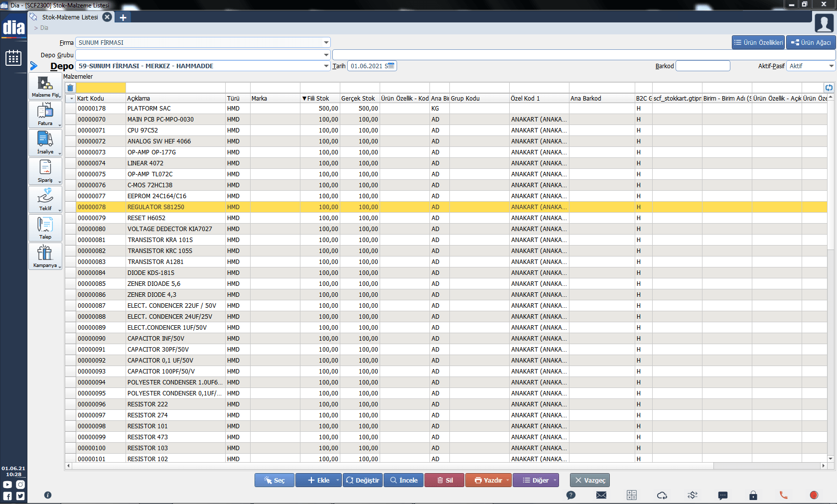
Task: Open the table column selector arrow
Action: coord(71,99)
